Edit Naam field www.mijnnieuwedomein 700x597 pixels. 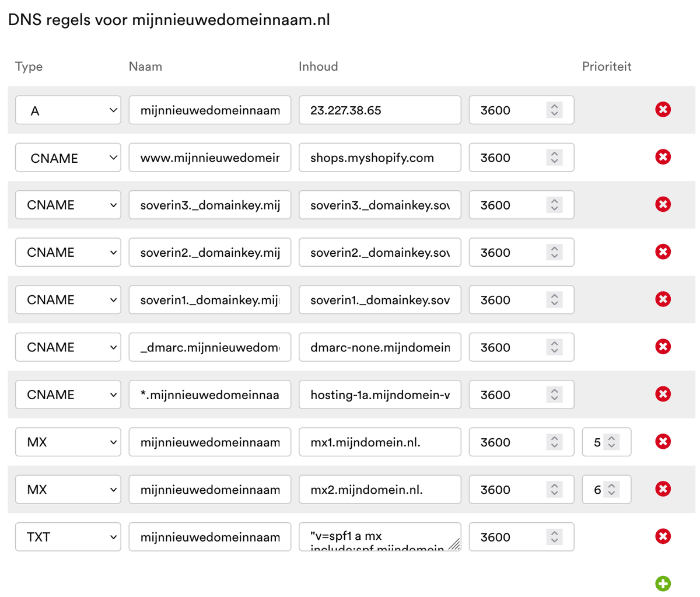point(210,158)
